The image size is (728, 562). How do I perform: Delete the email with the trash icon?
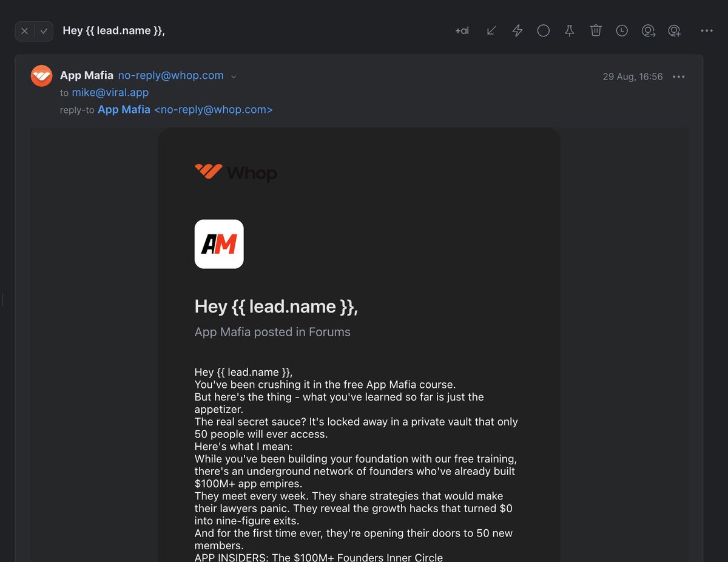point(596,30)
